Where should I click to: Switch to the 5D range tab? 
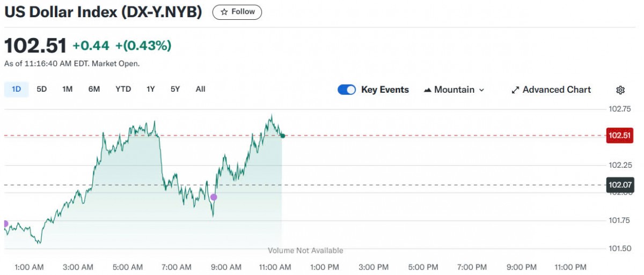pos(42,89)
